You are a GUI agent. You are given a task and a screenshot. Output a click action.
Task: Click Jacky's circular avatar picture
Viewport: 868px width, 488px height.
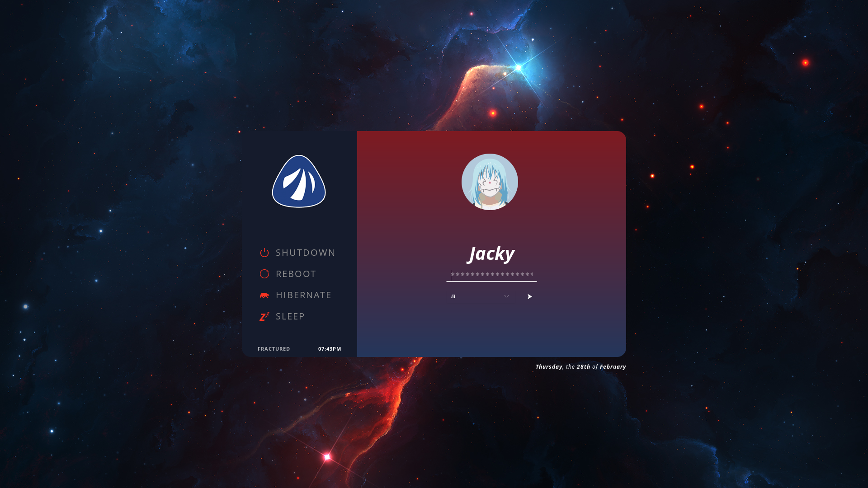coord(490,182)
